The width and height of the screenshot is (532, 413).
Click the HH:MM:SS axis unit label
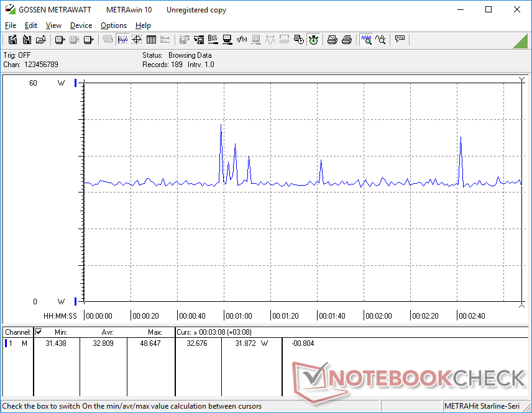(x=60, y=316)
